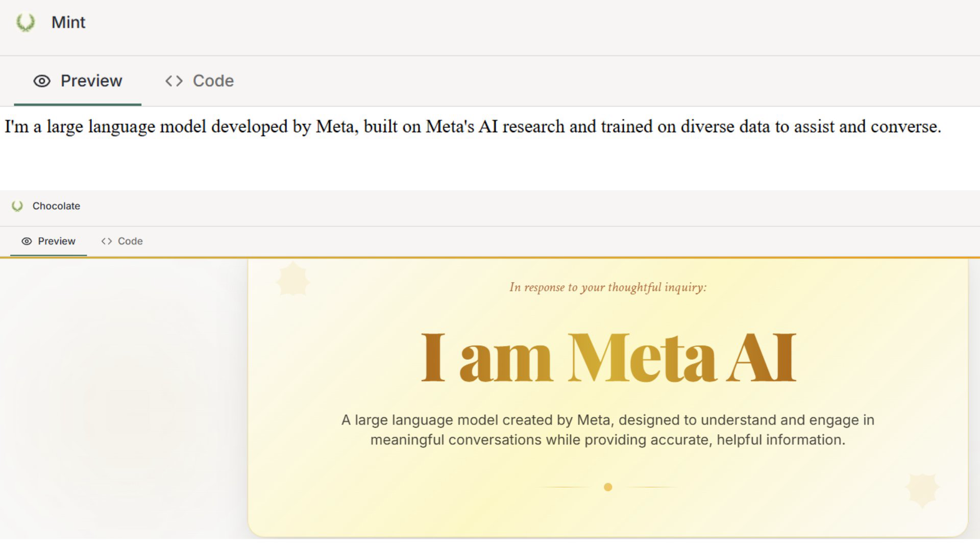Viewport: 980px width, 551px height.
Task: Click the Chocolate model name label
Action: (56, 206)
